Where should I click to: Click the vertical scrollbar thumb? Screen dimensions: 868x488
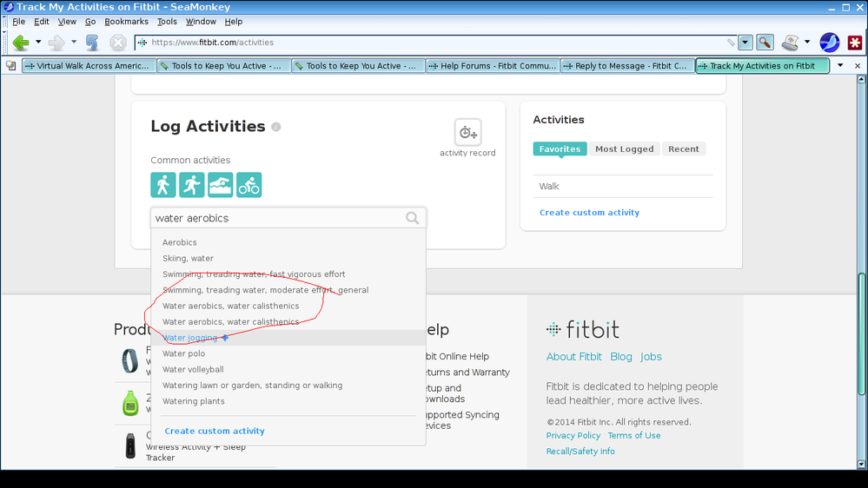861,334
